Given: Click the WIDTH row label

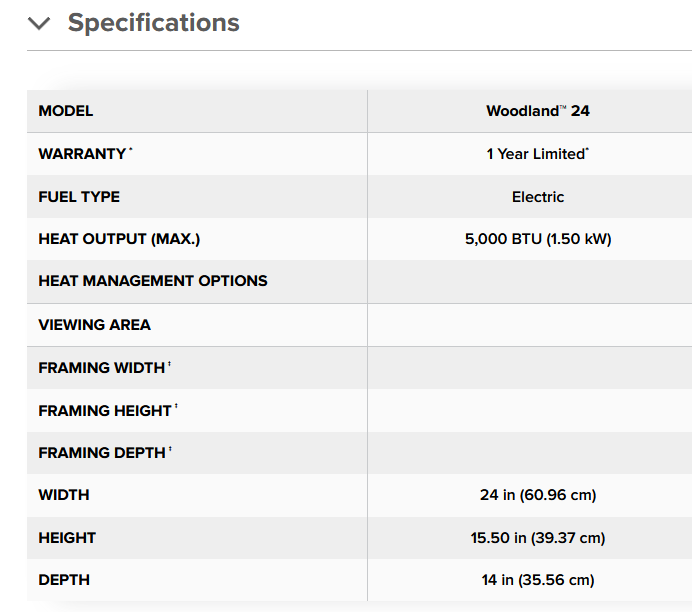Looking at the screenshot, I should point(64,495).
